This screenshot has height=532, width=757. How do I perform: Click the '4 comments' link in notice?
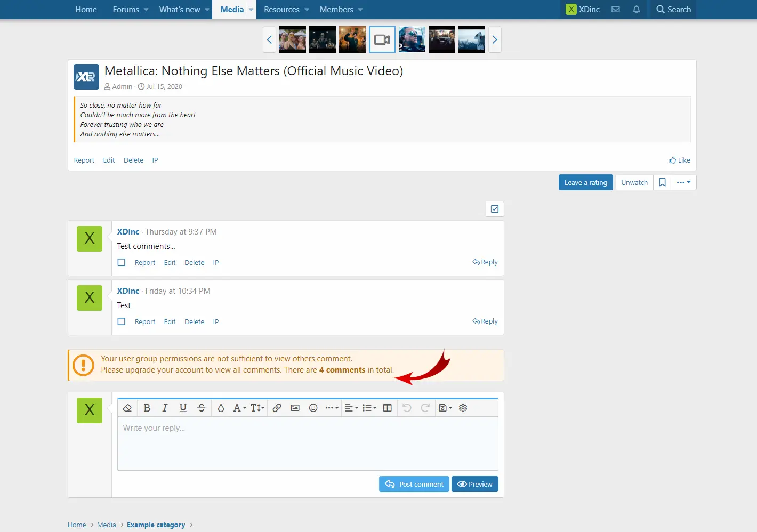[x=342, y=370]
